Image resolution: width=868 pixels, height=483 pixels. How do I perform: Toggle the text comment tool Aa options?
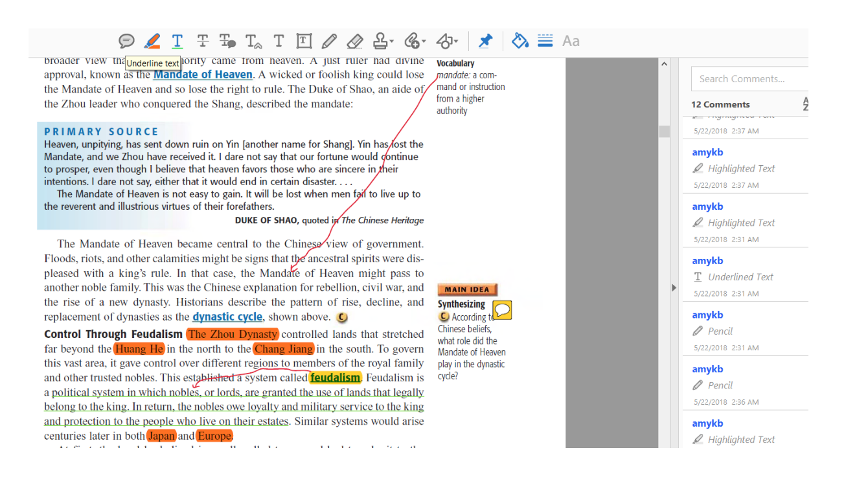point(571,41)
